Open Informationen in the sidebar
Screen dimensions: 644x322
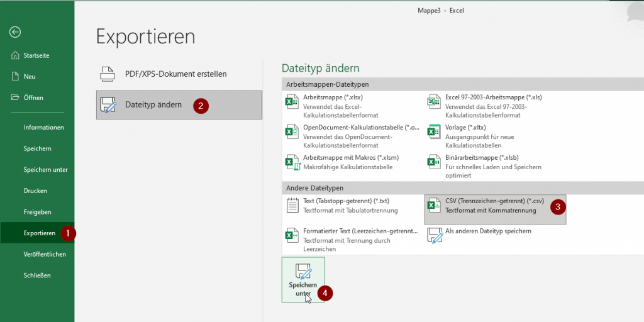(43, 127)
